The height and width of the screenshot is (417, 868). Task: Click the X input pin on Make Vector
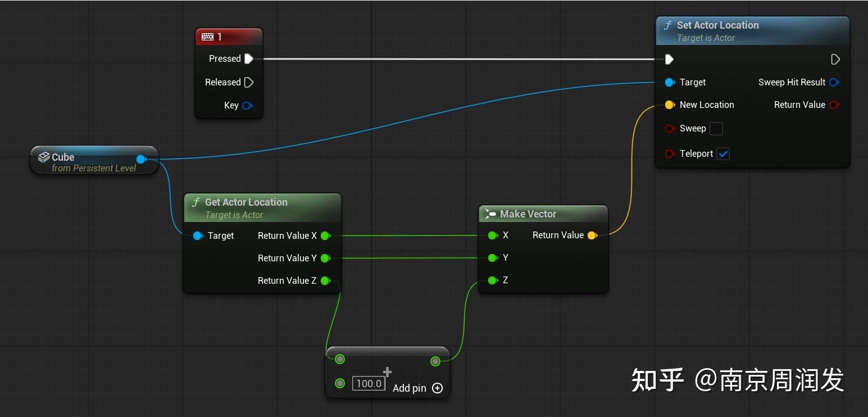tap(493, 235)
